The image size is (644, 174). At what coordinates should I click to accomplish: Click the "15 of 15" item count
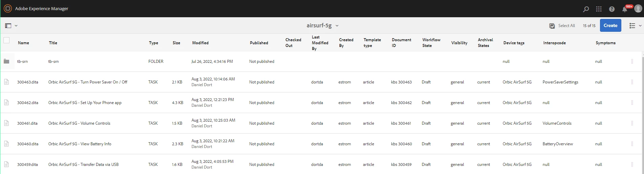pyautogui.click(x=589, y=26)
